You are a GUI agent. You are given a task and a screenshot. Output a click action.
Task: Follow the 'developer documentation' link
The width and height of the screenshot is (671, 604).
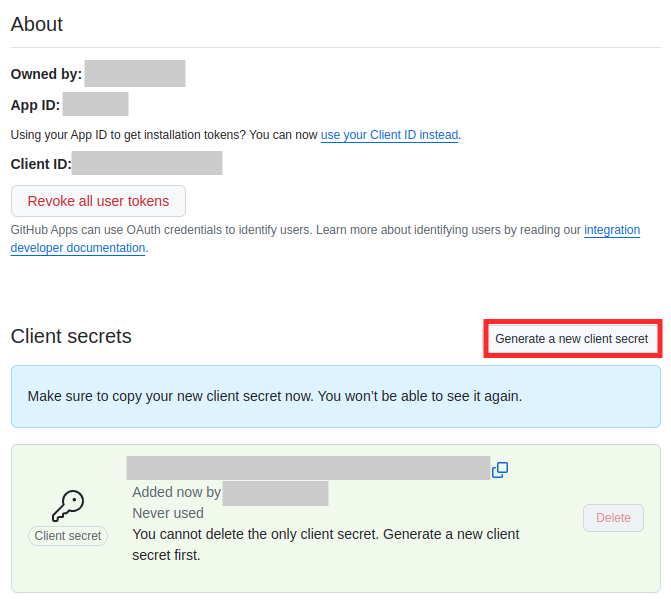click(x=78, y=248)
